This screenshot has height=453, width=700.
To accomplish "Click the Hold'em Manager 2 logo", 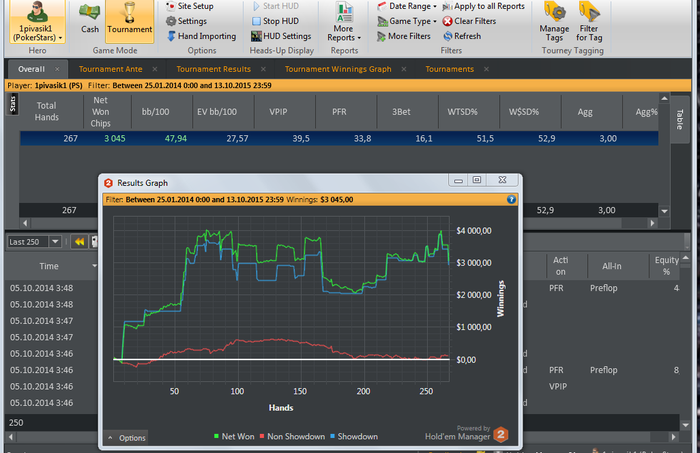I will [x=501, y=434].
